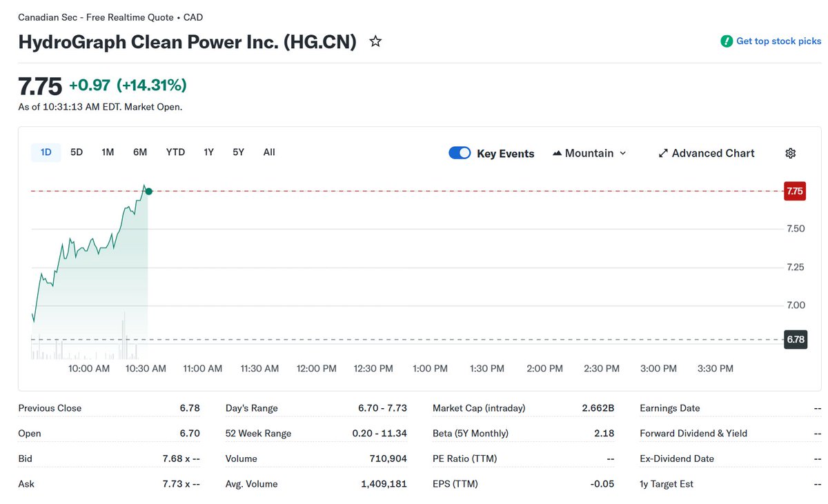Click the Ask value 7.73 x --
This screenshot has width=828, height=504.
181,484
